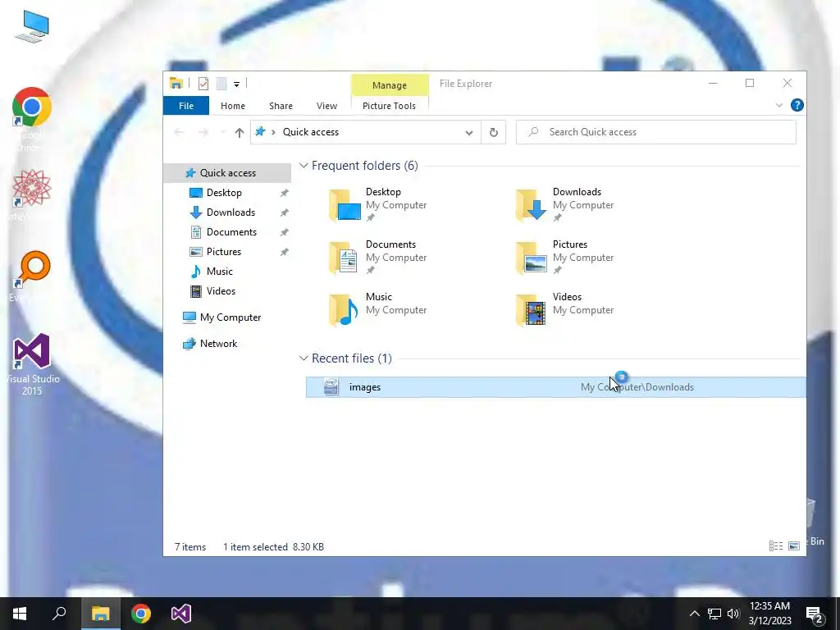Click the My Computer\Downloads path text
Viewport: 840px width, 630px height.
point(637,387)
